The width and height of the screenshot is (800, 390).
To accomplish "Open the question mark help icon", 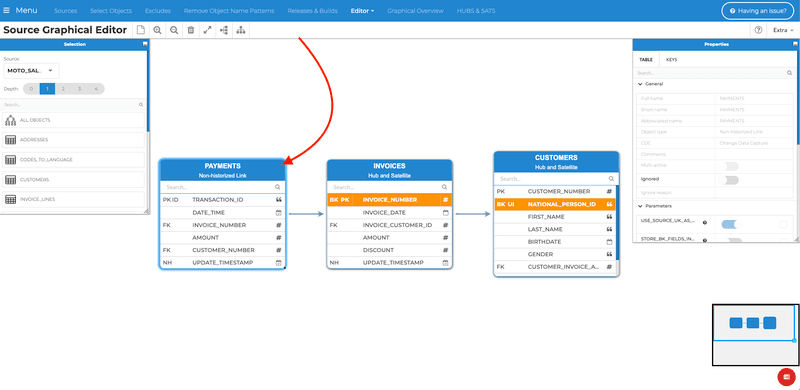I will pos(758,30).
